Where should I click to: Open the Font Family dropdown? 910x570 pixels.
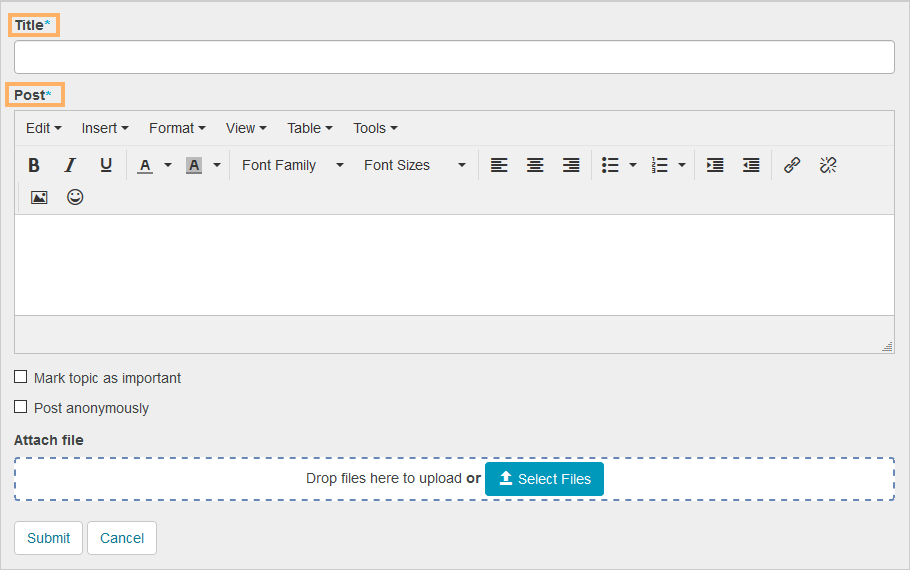[x=292, y=165]
